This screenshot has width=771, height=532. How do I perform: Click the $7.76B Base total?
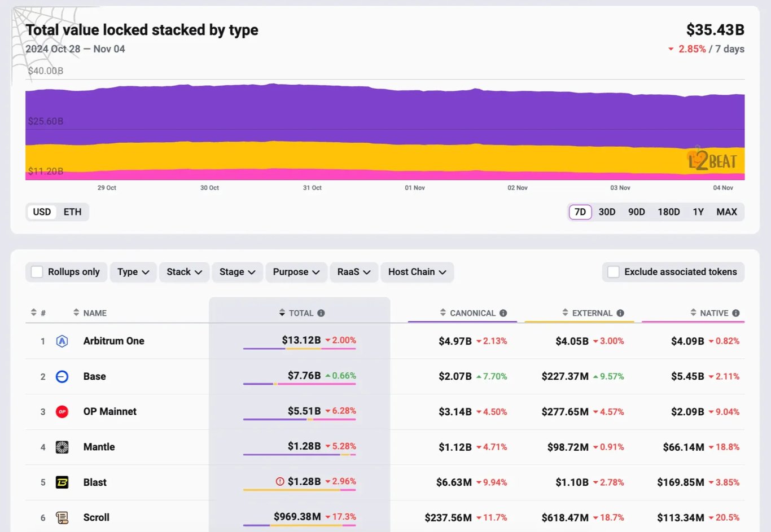(x=304, y=376)
